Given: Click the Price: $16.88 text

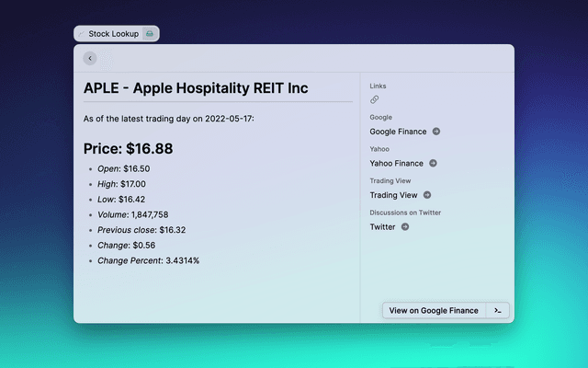Looking at the screenshot, I should point(128,148).
